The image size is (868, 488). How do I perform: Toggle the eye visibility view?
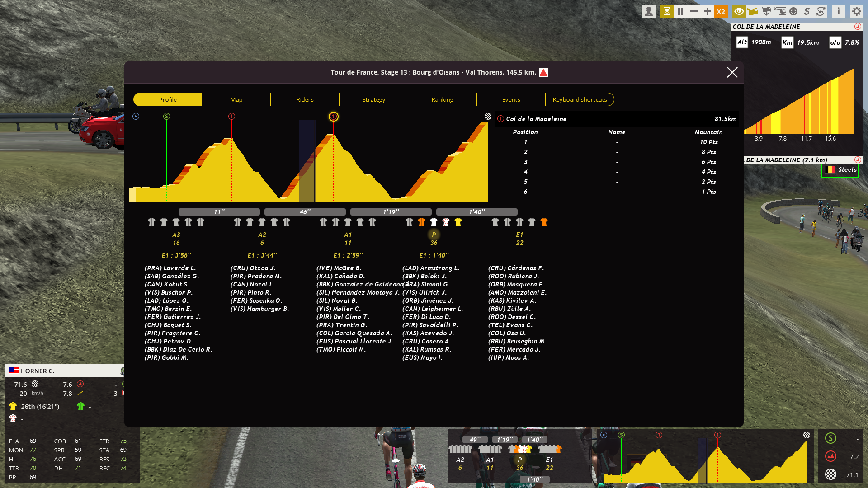[739, 11]
